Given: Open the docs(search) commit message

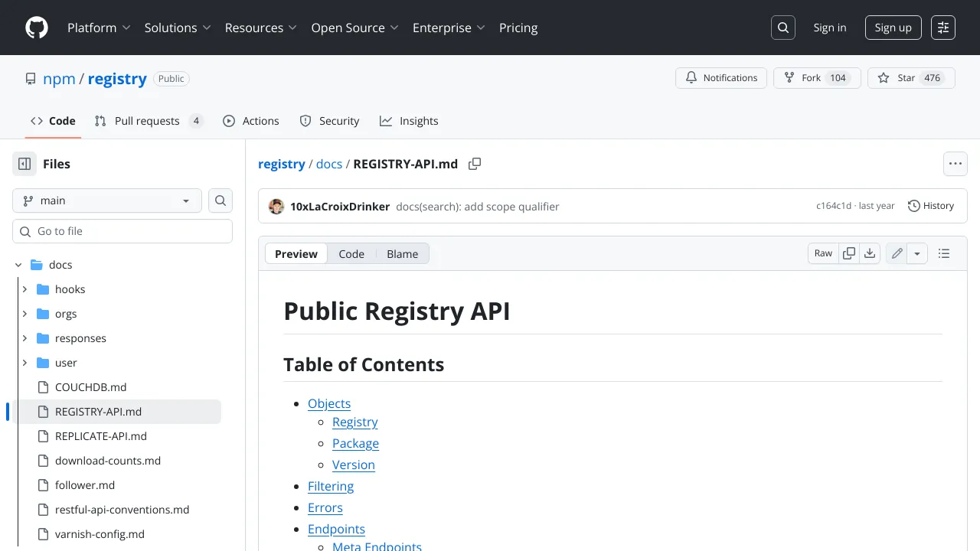Looking at the screenshot, I should [x=478, y=207].
